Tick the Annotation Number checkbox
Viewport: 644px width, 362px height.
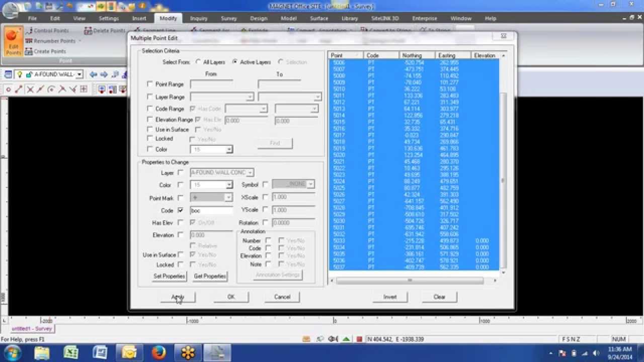268,240
